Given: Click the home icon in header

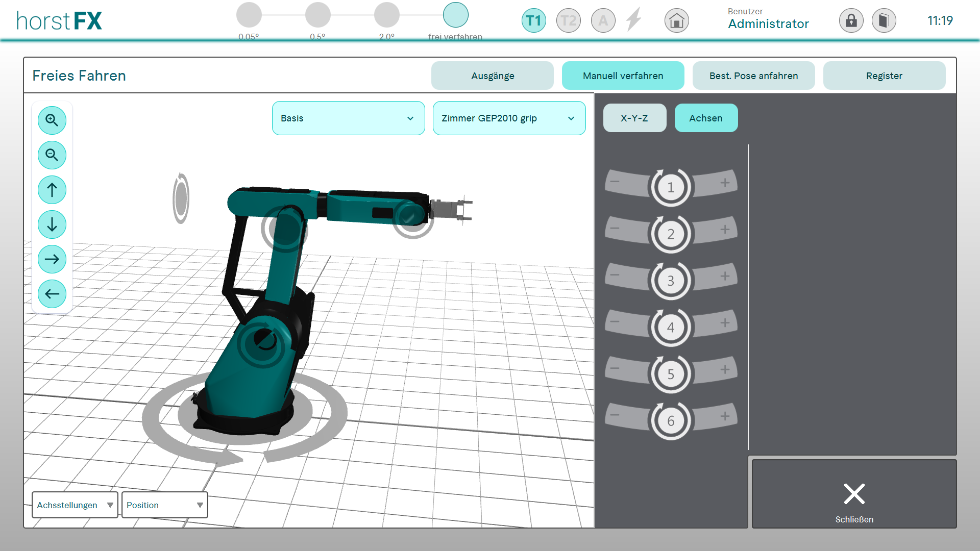Looking at the screenshot, I should (x=677, y=21).
